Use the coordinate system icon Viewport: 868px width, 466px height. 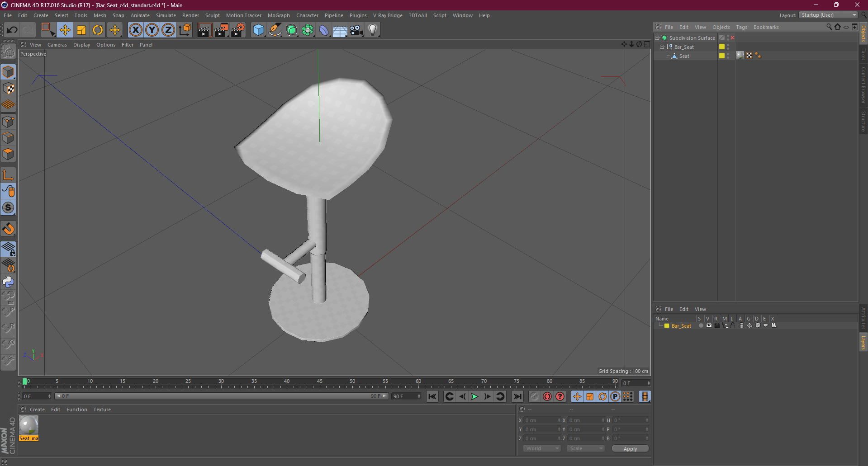(x=185, y=30)
